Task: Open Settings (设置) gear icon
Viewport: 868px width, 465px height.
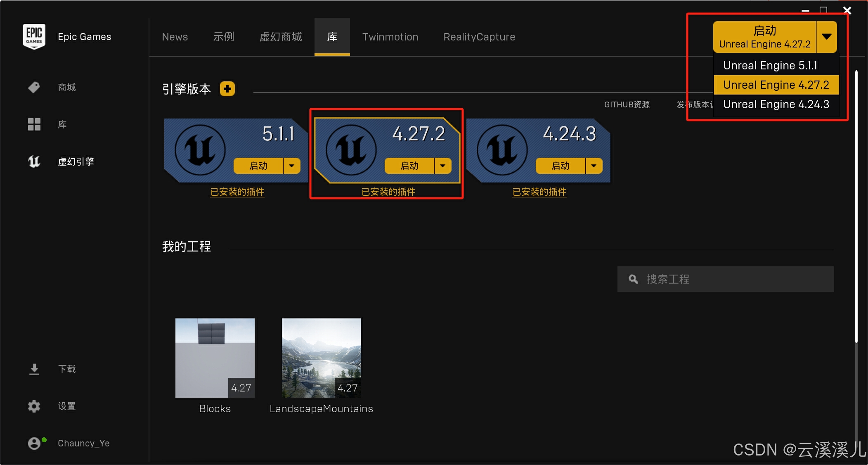Action: [34, 406]
